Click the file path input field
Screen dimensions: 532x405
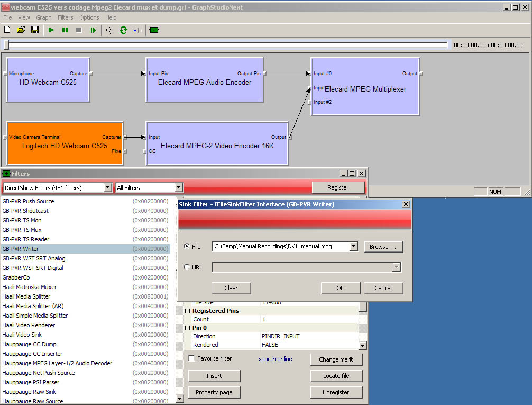tap(281, 246)
